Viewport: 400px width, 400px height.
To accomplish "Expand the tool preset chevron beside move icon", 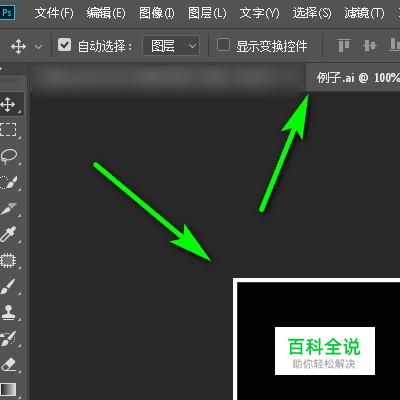I will point(39,47).
